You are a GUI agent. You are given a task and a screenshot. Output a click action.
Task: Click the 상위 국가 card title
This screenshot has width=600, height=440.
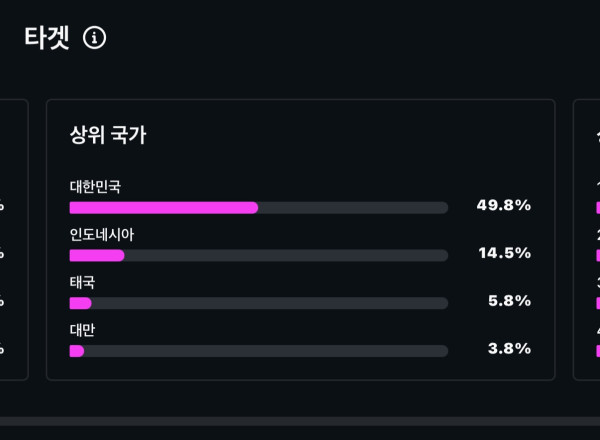(x=108, y=135)
